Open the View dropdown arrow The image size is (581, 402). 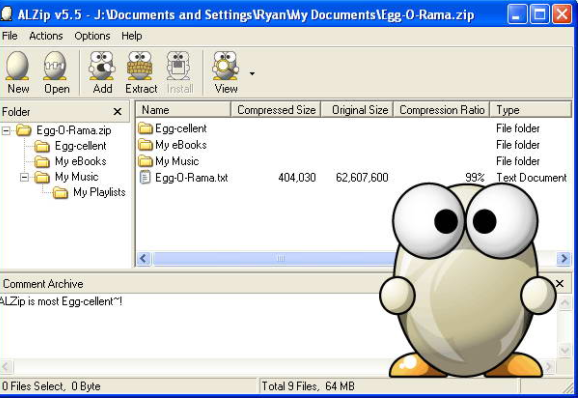252,73
